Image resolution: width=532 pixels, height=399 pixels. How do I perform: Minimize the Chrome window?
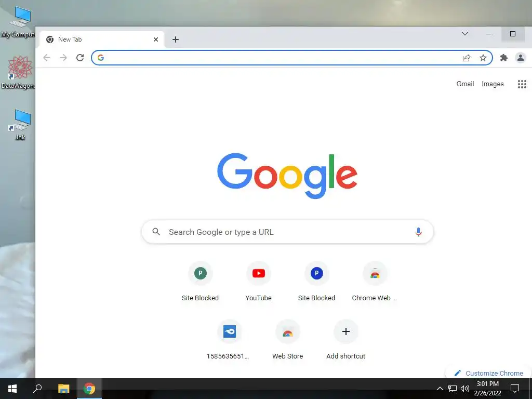click(488, 34)
